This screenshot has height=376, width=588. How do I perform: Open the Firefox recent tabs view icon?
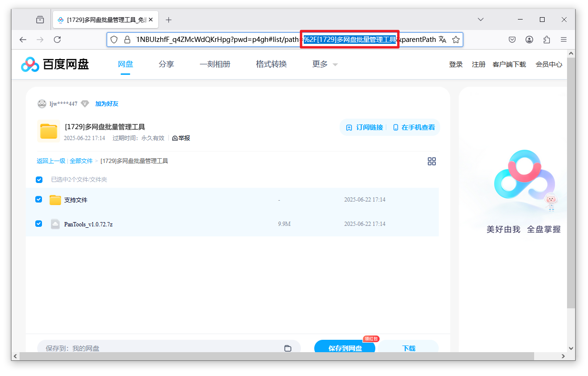pyautogui.click(x=40, y=20)
